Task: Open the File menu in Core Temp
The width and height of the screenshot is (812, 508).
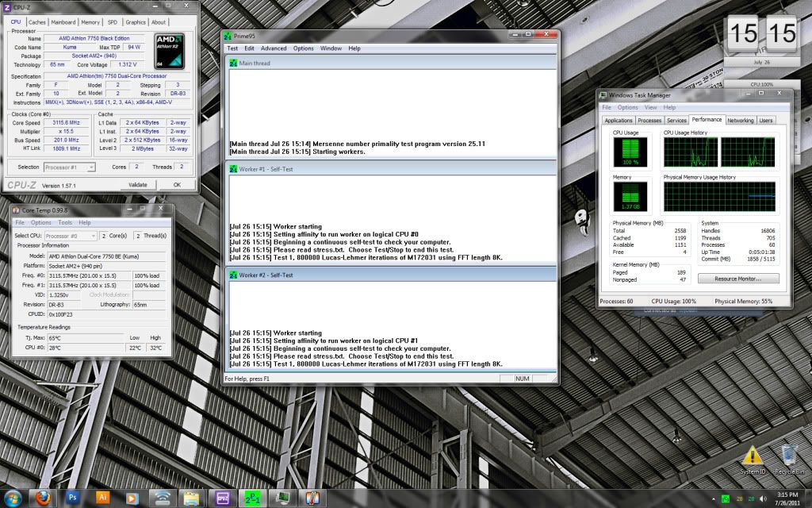Action: (x=20, y=222)
